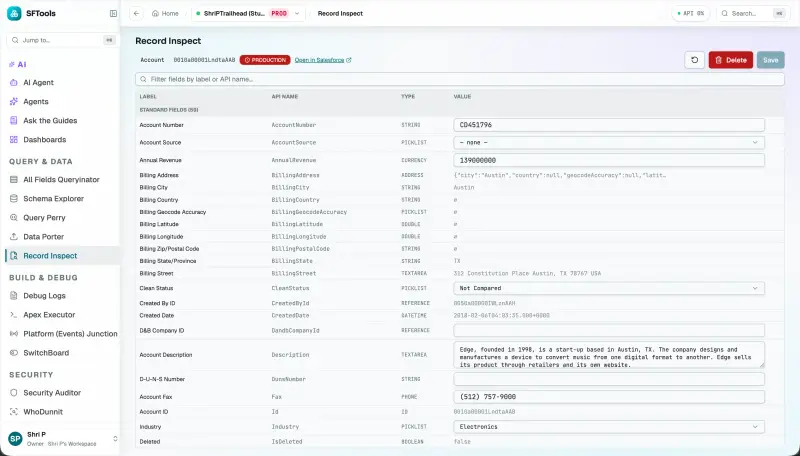Click the PRODUCTION badge
800x456 pixels.
click(x=265, y=60)
